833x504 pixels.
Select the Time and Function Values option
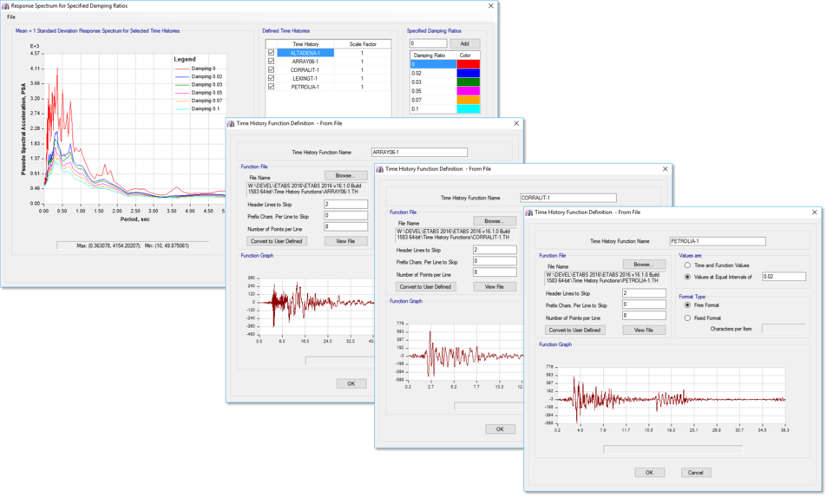tap(688, 265)
